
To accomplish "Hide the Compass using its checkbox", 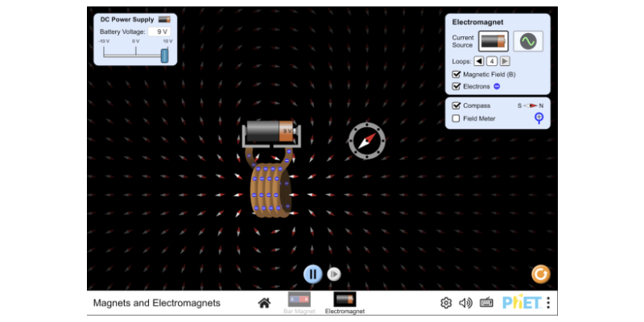I will pos(457,105).
